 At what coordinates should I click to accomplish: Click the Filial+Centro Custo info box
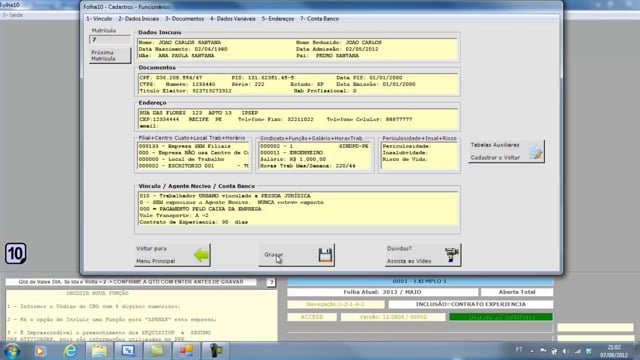193,156
